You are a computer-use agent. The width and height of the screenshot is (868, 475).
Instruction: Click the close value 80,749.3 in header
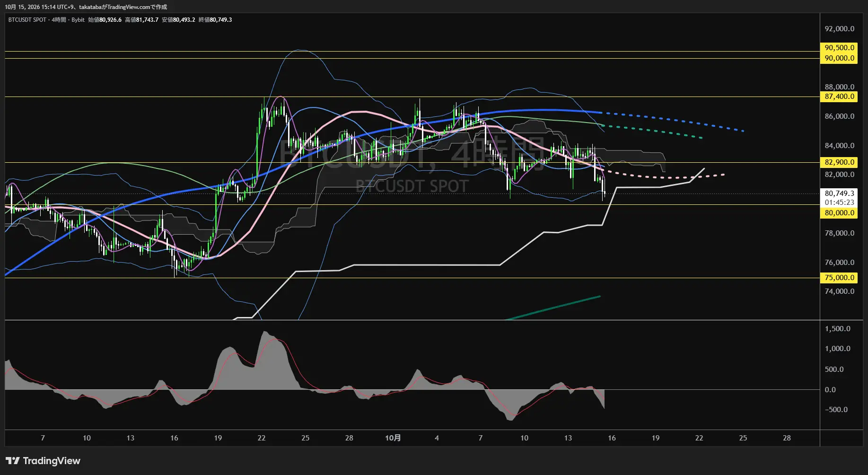click(221, 20)
